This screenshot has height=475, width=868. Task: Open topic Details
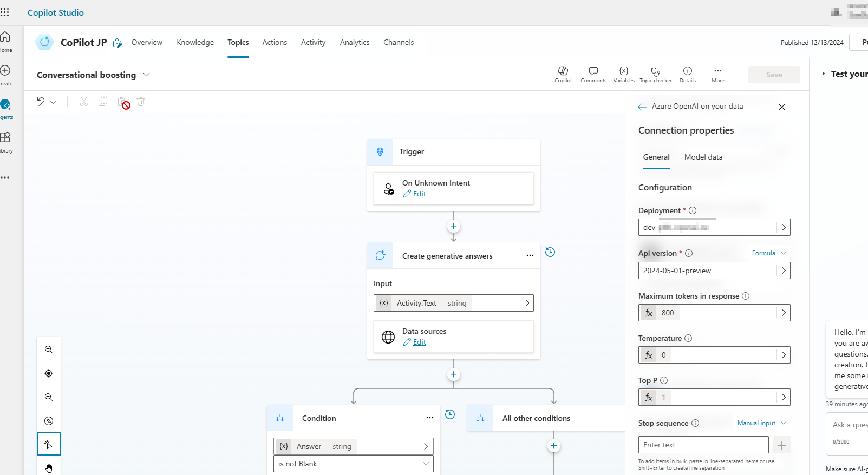coord(688,75)
